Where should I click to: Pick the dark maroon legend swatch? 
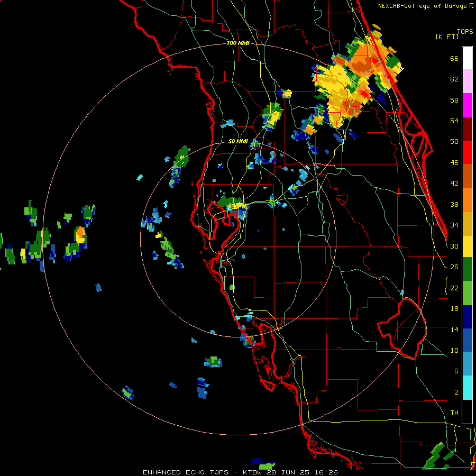tap(467, 129)
